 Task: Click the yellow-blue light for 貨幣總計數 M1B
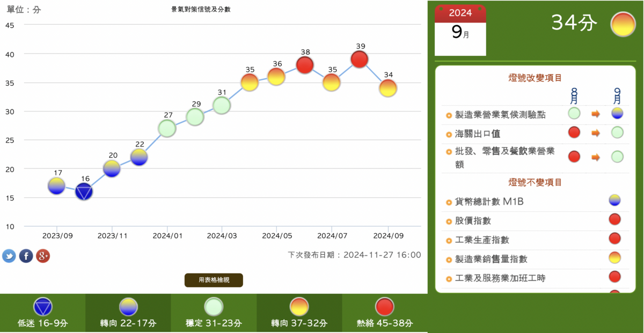(615, 200)
